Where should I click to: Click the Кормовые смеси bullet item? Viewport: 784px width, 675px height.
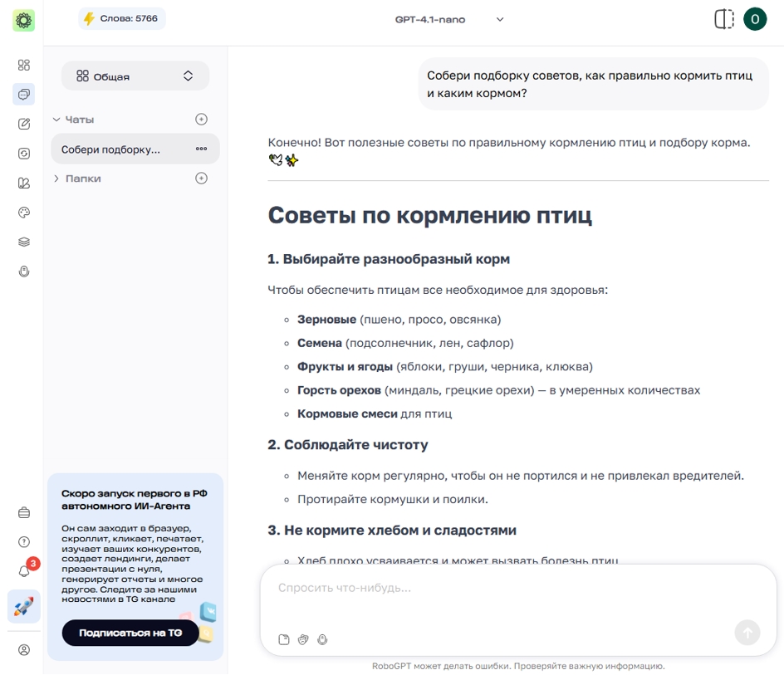tap(375, 413)
